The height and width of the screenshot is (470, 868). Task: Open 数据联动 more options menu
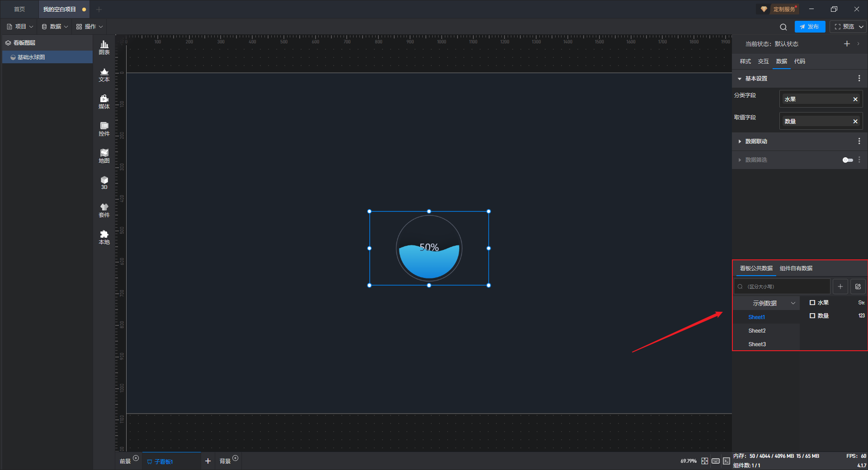[859, 141]
